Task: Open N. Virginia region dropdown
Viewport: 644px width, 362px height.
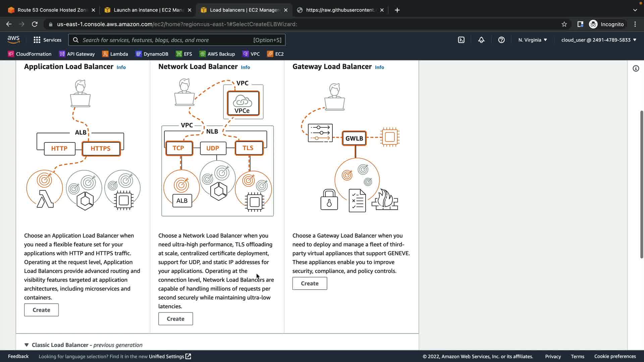Action: point(533,40)
